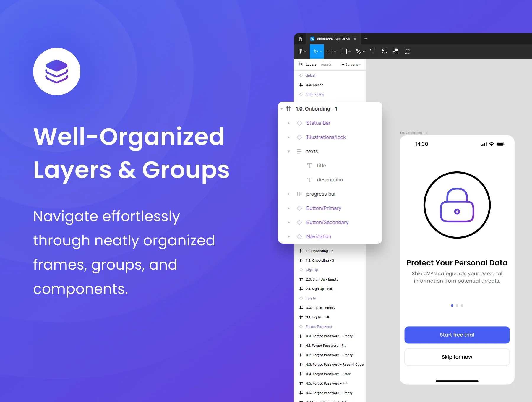Viewport: 532px width, 402px height.
Task: Switch to the Layers tab
Action: click(x=311, y=64)
